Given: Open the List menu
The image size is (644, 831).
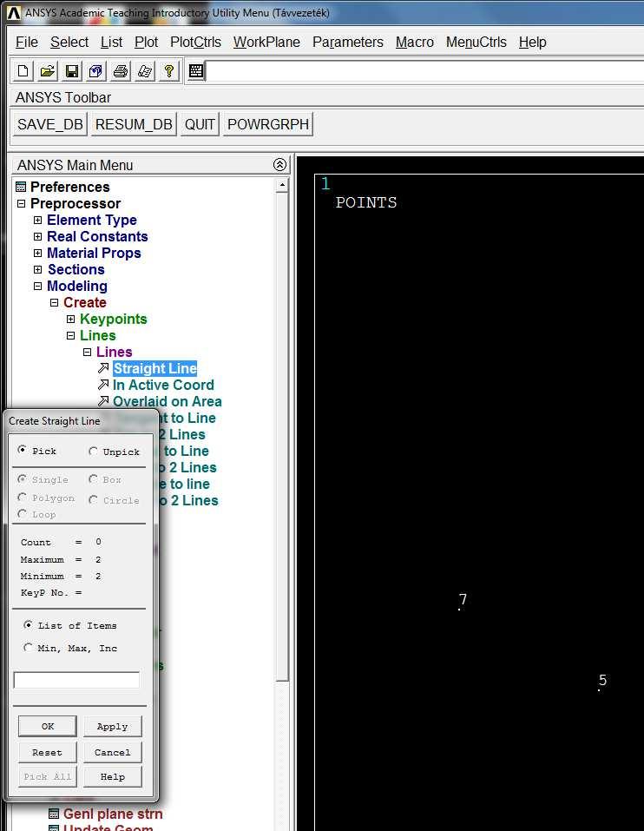Looking at the screenshot, I should click(111, 42).
